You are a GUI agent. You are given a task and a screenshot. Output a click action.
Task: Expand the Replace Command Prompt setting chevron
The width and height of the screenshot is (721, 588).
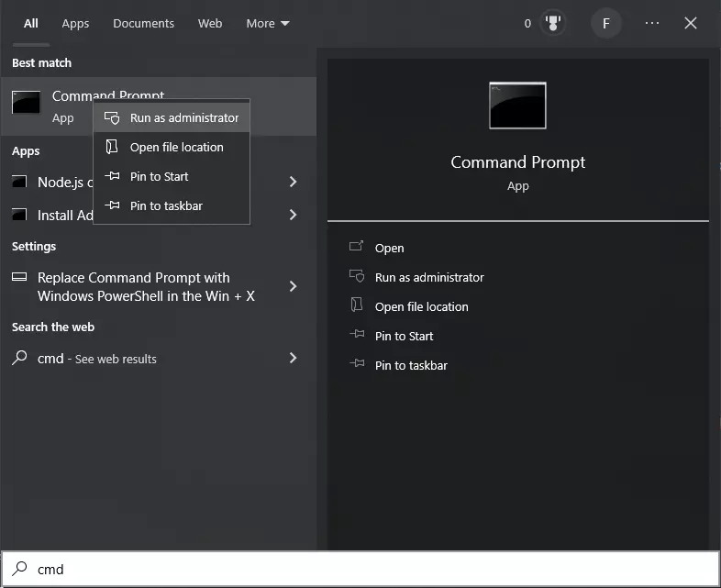pos(293,286)
